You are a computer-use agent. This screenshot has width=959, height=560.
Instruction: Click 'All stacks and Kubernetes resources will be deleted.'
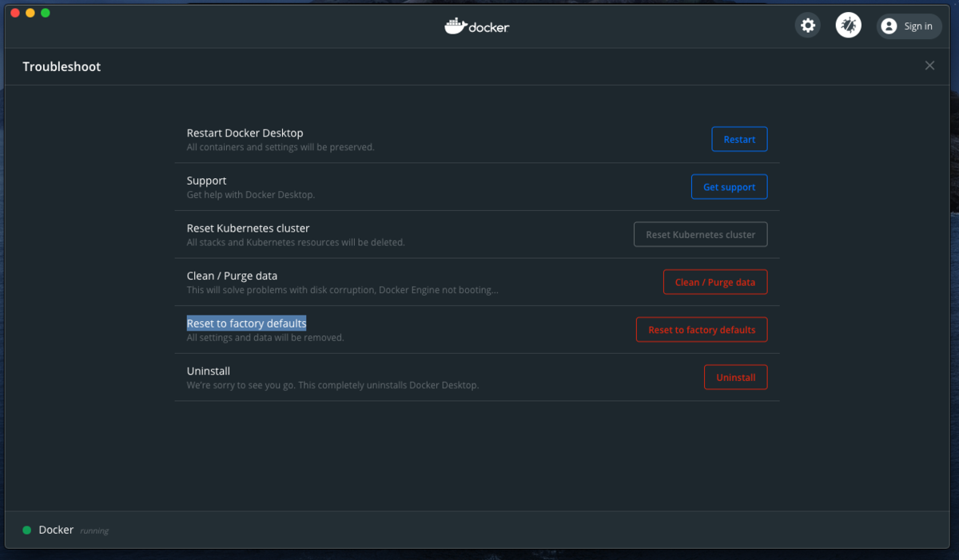[x=296, y=242]
